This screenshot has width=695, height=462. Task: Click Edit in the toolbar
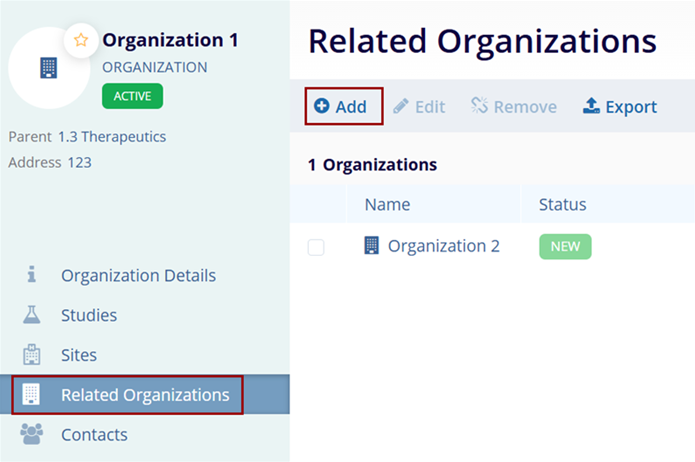(419, 106)
